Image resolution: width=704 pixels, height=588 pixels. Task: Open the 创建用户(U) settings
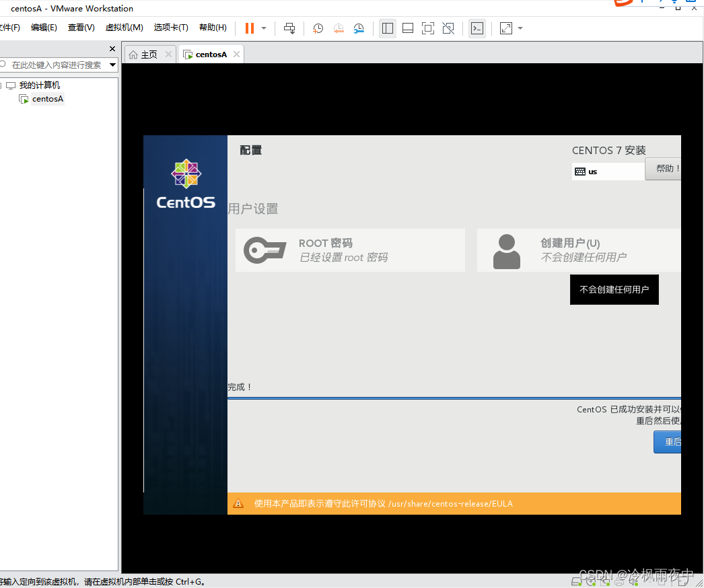(x=579, y=250)
